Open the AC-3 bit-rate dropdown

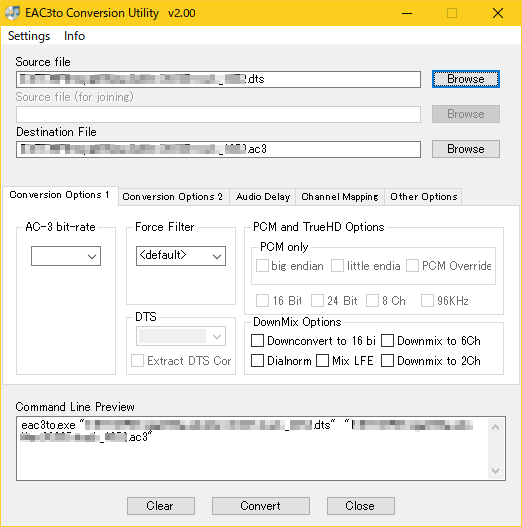point(66,256)
